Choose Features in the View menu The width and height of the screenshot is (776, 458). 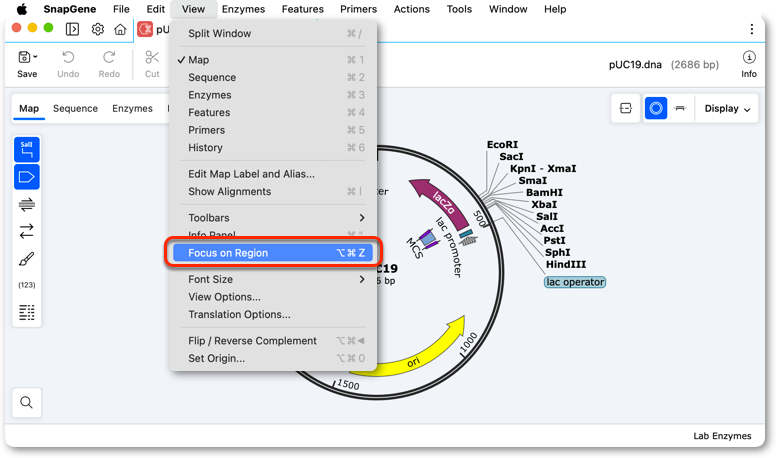pos(273,113)
